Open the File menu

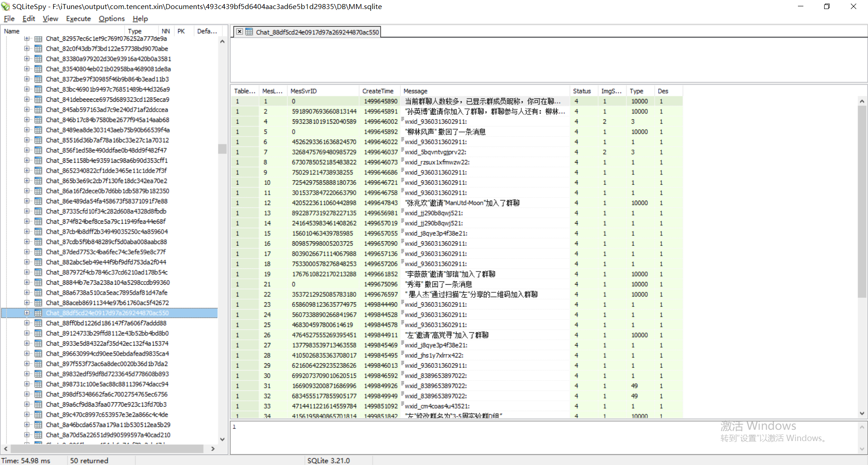pyautogui.click(x=9, y=19)
